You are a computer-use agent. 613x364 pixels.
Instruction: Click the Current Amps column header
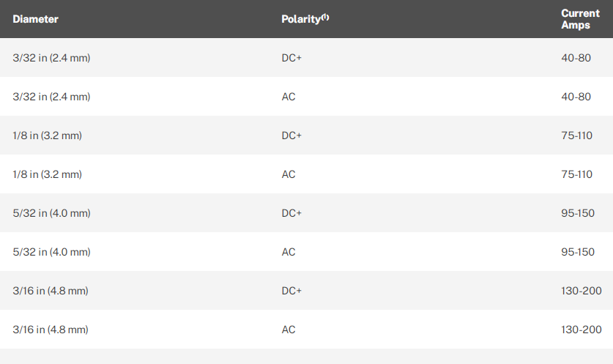580,19
